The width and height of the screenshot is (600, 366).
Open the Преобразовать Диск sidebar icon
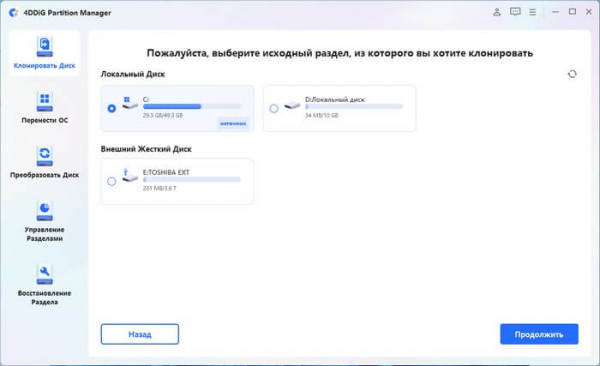[x=44, y=156]
